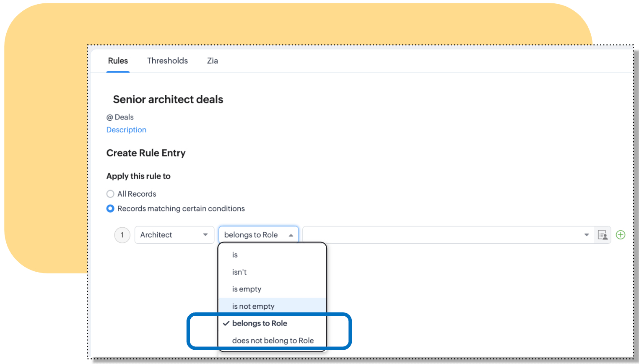Image resolution: width=639 pixels, height=364 pixels.
Task: Select "is not empty" in the list
Action: coord(253,307)
